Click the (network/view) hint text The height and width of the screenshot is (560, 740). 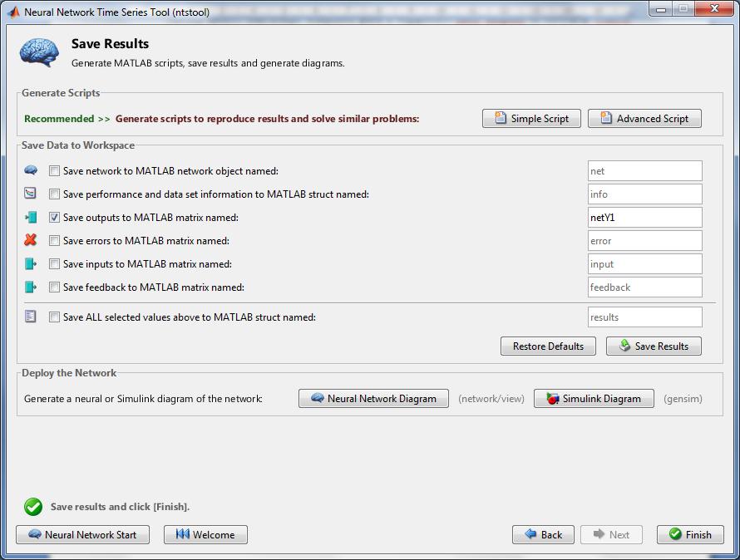coord(491,399)
